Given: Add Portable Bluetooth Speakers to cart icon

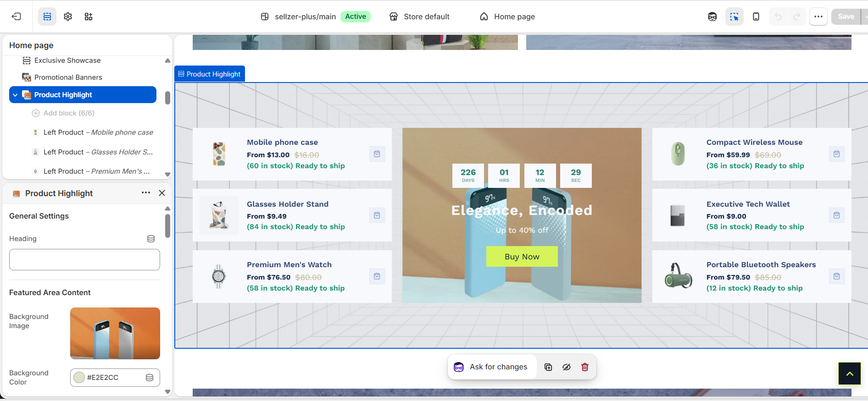Looking at the screenshot, I should coord(837,276).
